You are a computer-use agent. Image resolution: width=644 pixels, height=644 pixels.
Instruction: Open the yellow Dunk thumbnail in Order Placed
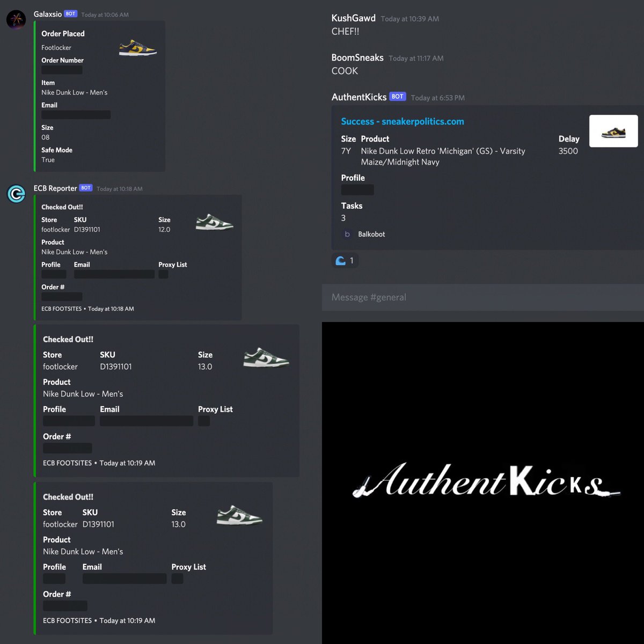tap(138, 48)
